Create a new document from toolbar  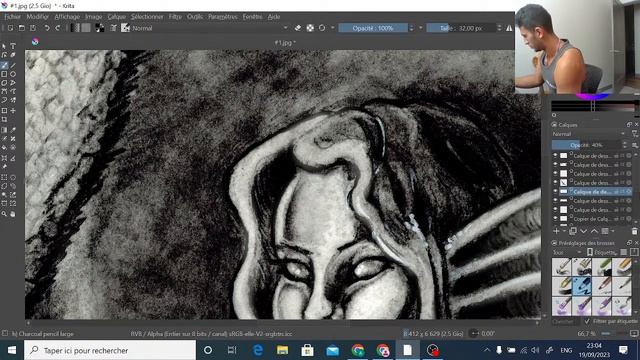(x=10, y=28)
